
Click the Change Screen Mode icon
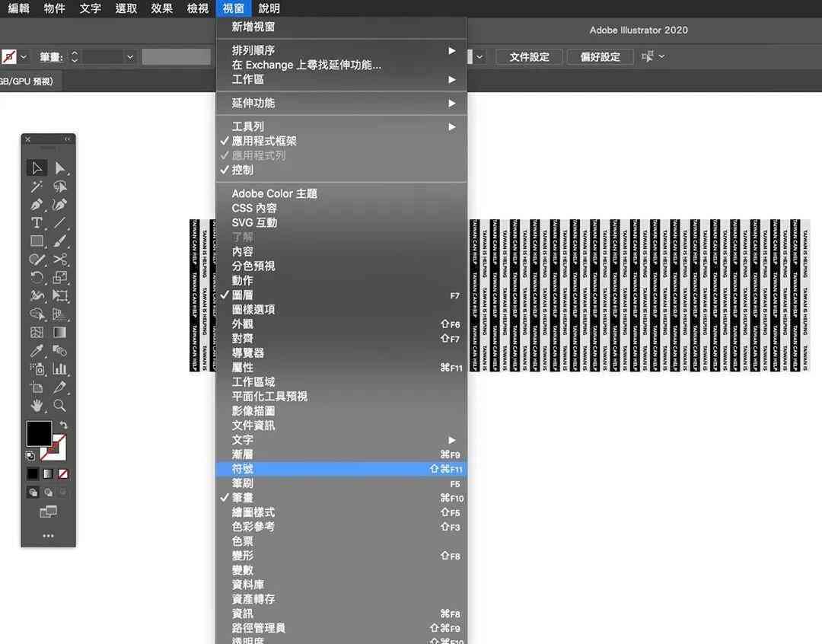pyautogui.click(x=48, y=512)
